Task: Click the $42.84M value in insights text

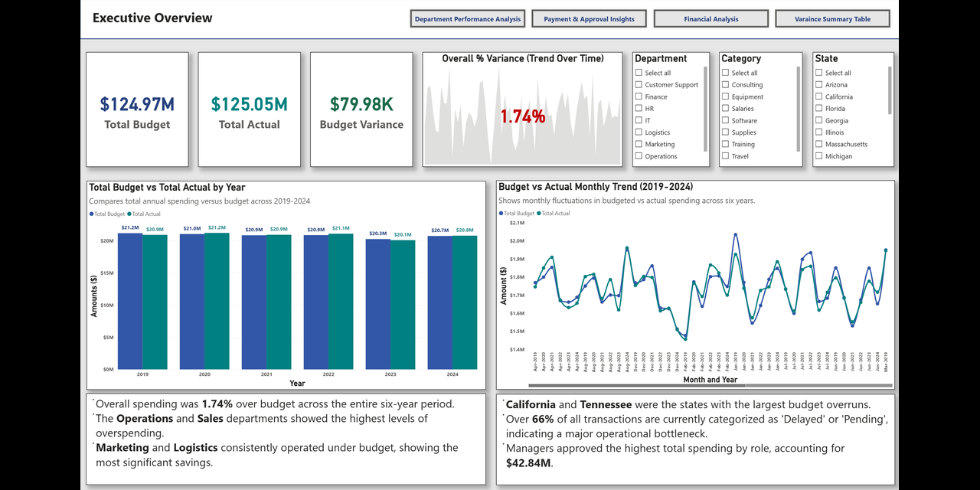Action: click(529, 463)
